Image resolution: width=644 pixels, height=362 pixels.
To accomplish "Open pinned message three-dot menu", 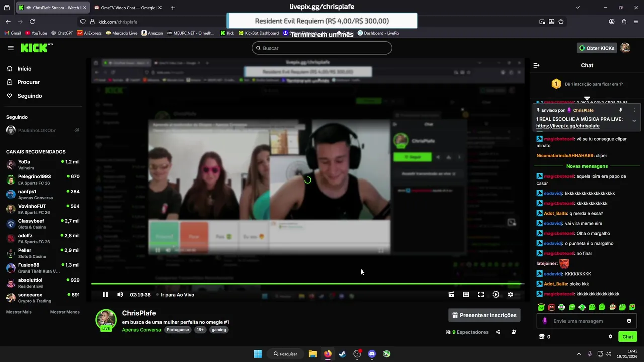I will click(634, 110).
